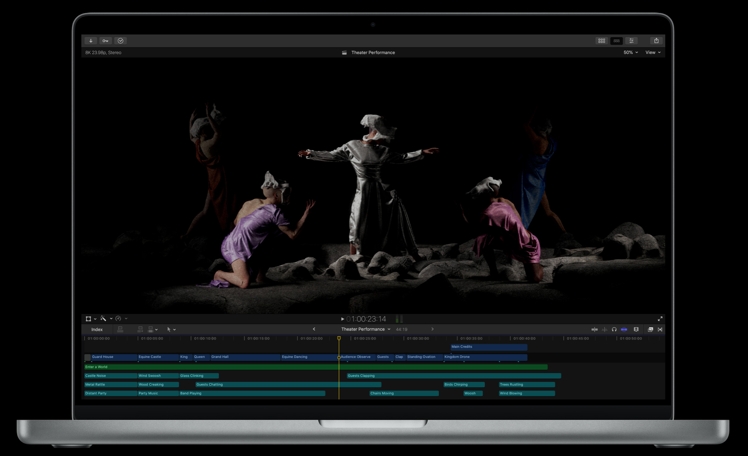Click the yellow playhead in timeline ruler
Image resolution: width=748 pixels, height=456 pixels.
pos(339,339)
